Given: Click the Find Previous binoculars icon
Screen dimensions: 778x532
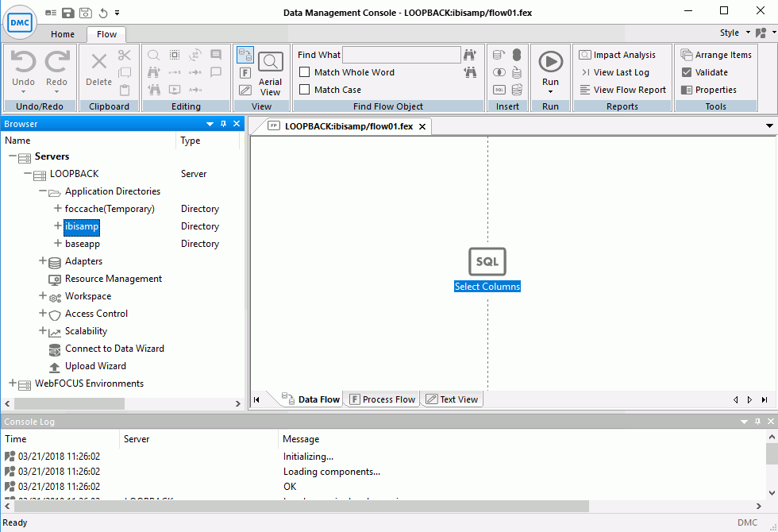Looking at the screenshot, I should [x=470, y=72].
